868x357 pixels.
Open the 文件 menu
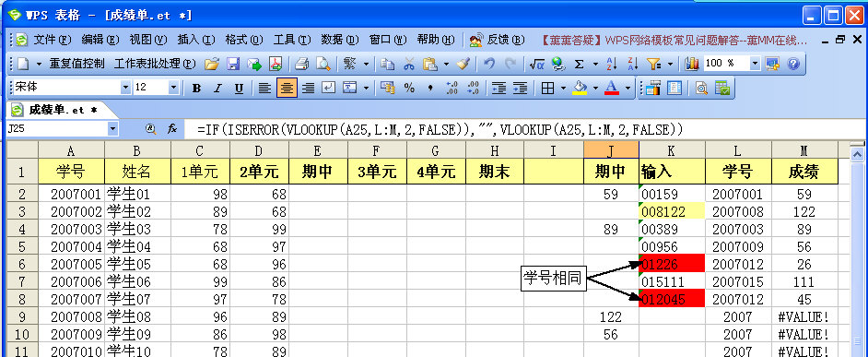pos(53,40)
